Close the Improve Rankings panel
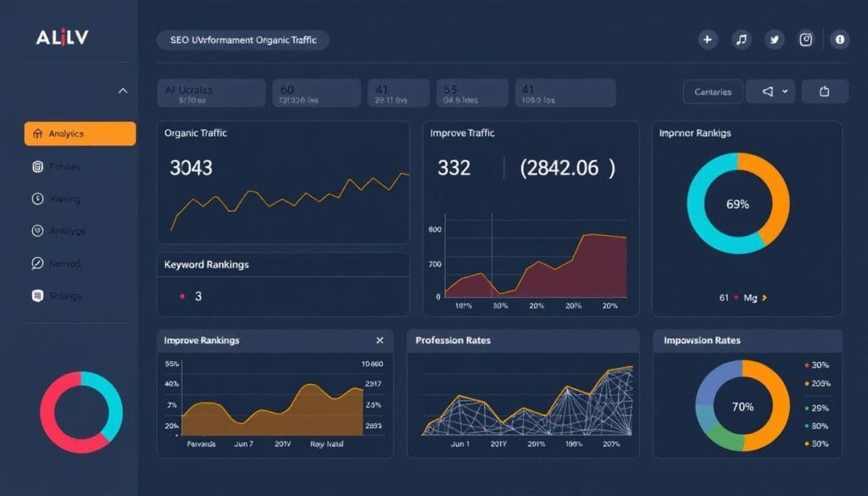This screenshot has width=868, height=496. pyautogui.click(x=380, y=339)
